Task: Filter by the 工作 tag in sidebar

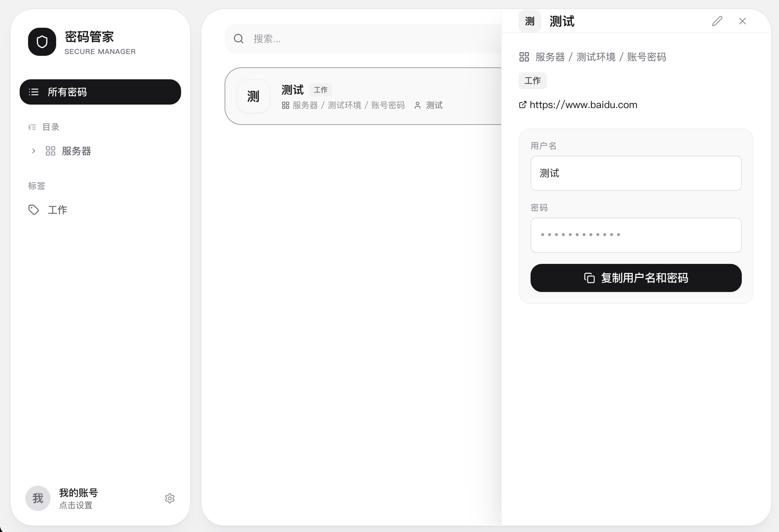Action: click(x=58, y=210)
